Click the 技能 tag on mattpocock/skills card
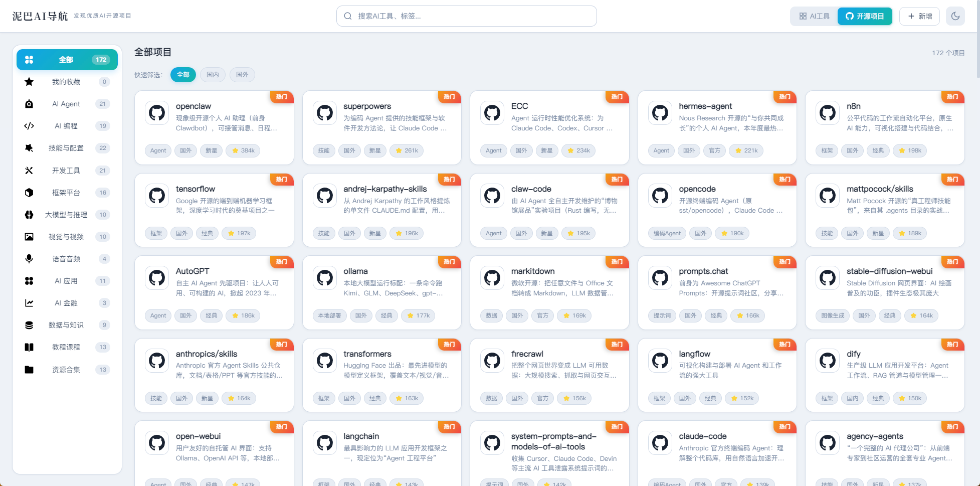Screen dimensions: 980x486 (827, 233)
